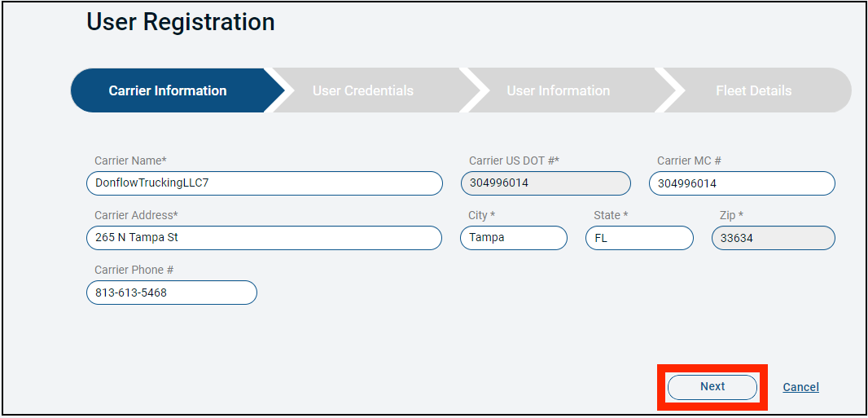Focus the Carrier Phone # field
Image resolution: width=868 pixels, height=418 pixels.
tap(172, 293)
